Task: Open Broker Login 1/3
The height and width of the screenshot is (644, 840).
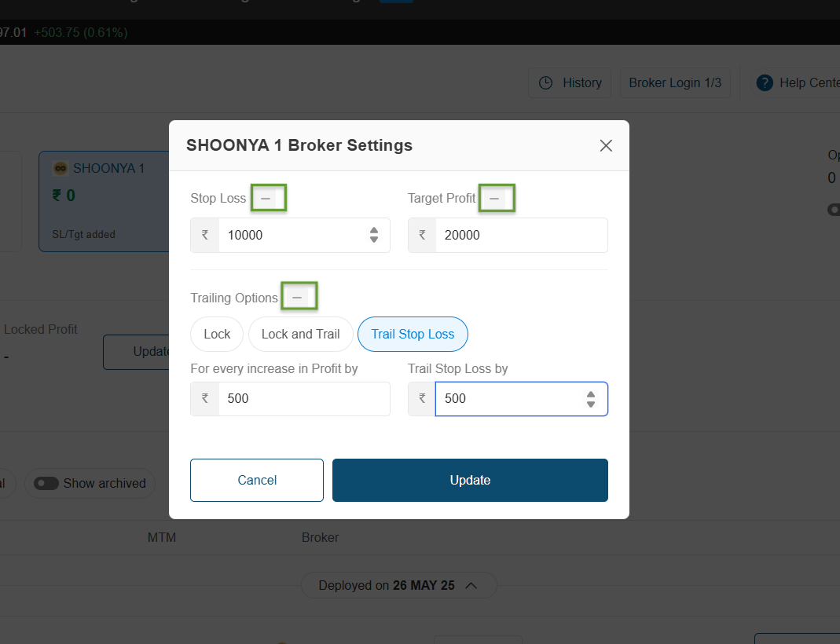Action: click(675, 83)
